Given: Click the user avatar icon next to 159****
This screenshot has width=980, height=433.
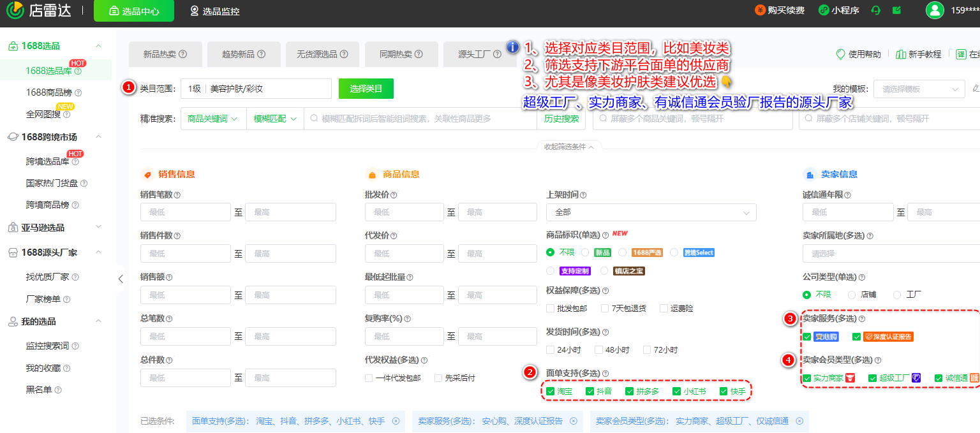Looking at the screenshot, I should (935, 11).
